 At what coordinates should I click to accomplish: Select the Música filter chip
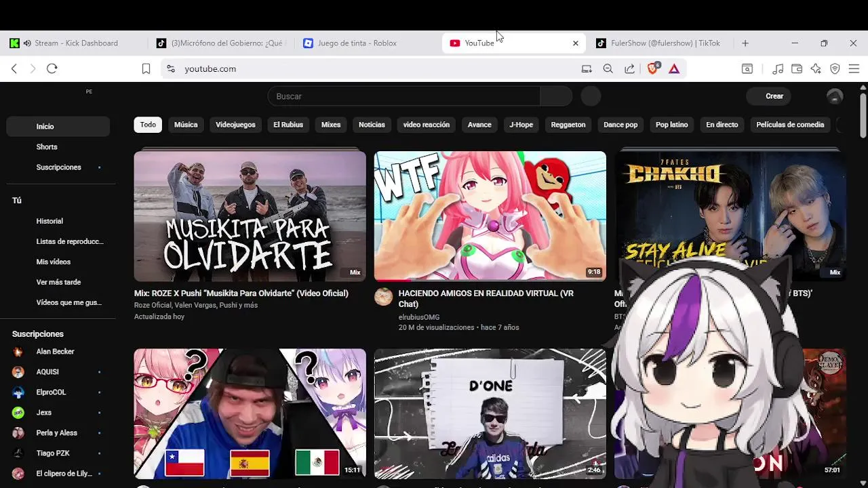click(x=186, y=125)
